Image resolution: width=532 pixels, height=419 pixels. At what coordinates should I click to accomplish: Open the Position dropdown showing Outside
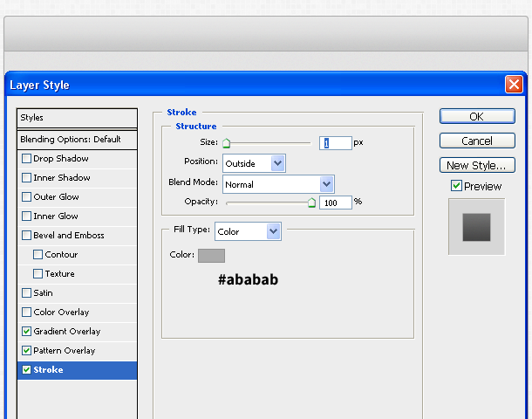254,163
